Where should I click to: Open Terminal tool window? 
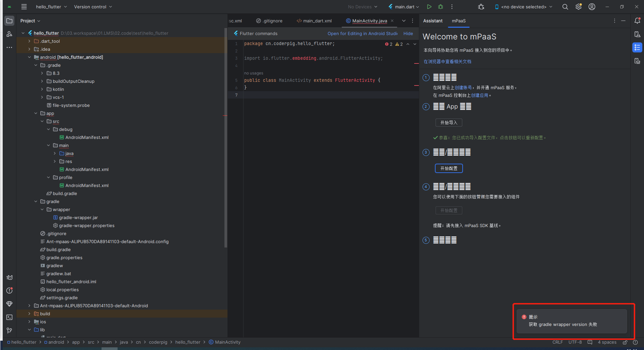9,317
